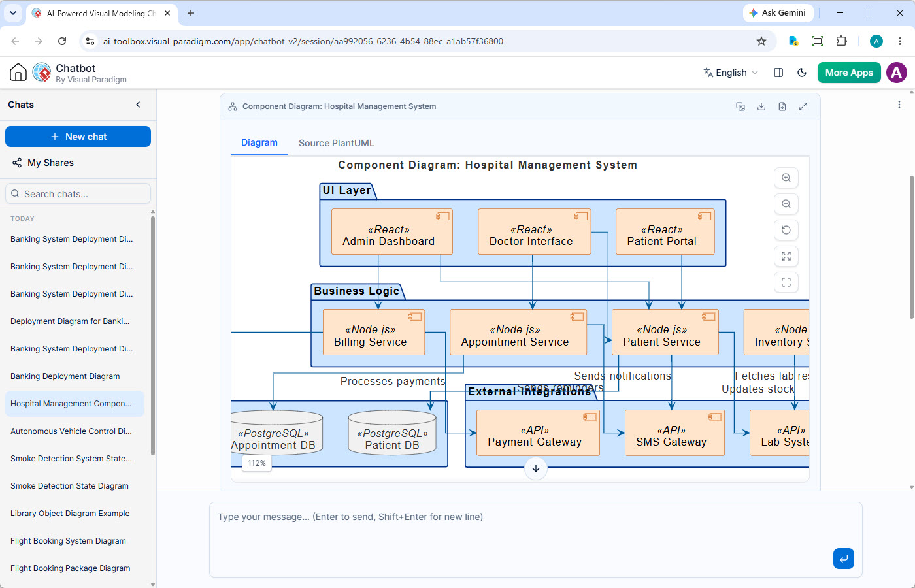Expand the diagram to fullscreen

[x=803, y=106]
